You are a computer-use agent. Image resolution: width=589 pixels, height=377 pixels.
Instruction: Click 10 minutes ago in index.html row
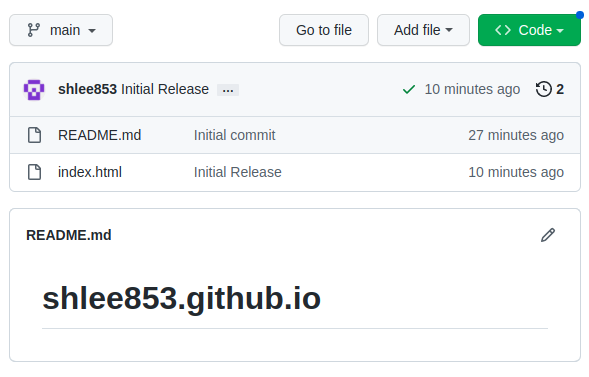516,172
